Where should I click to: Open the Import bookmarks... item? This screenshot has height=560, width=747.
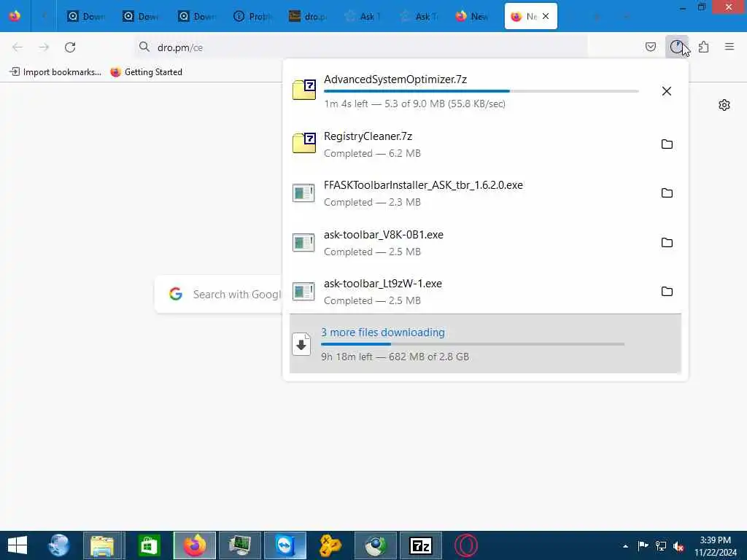[x=55, y=72]
